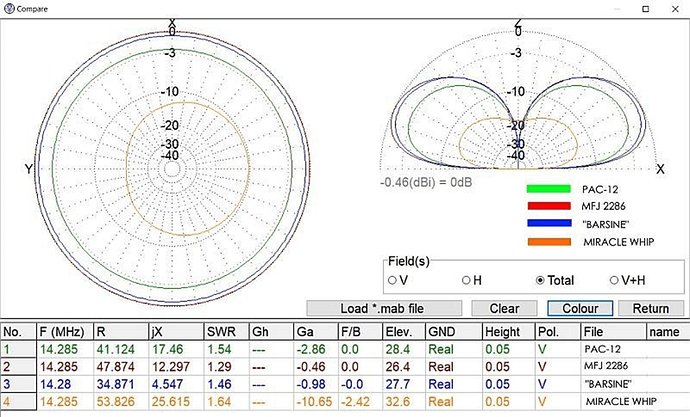Click the R column header
This screenshot has width=690, height=417.
coord(121,332)
